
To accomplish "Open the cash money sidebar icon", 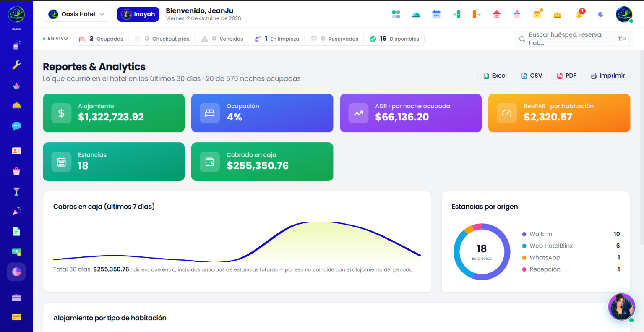I will click(x=16, y=252).
